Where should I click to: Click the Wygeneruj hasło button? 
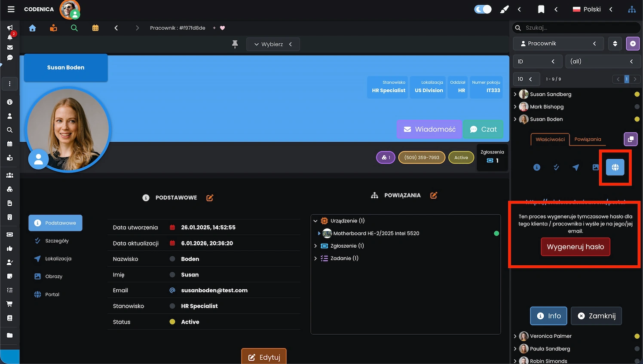pyautogui.click(x=576, y=246)
